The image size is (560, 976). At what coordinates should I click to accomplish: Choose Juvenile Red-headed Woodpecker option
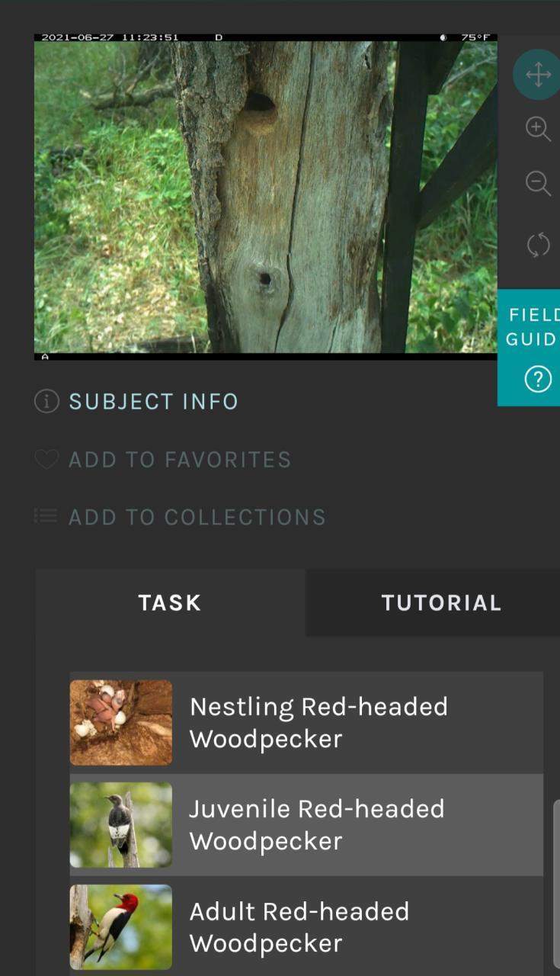(x=317, y=824)
